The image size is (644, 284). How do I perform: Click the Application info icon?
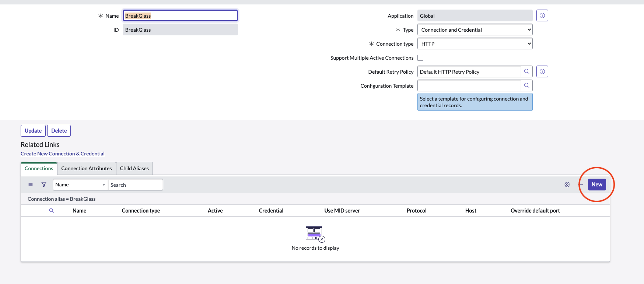coord(542,16)
